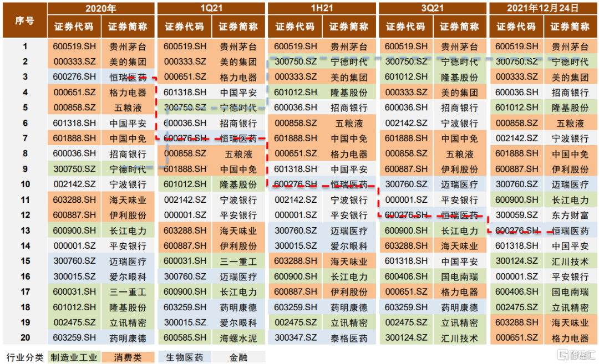Click 300760.SZ in the 2020年 column
Viewport: 599px width, 364px height.
point(74,262)
